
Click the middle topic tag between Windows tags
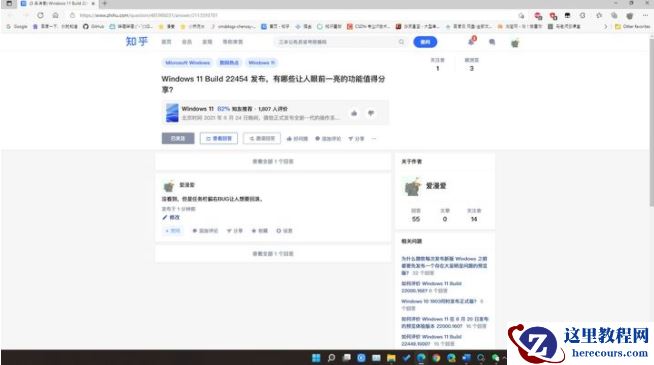tap(229, 63)
